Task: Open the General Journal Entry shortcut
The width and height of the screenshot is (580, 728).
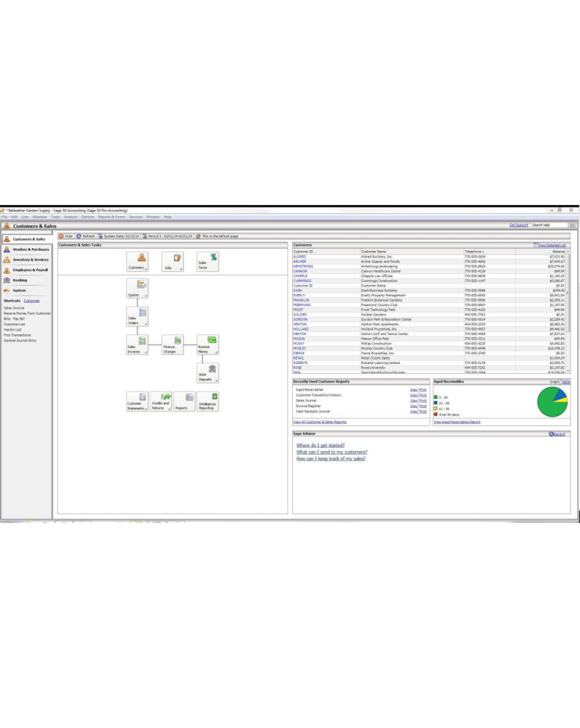Action: point(20,340)
